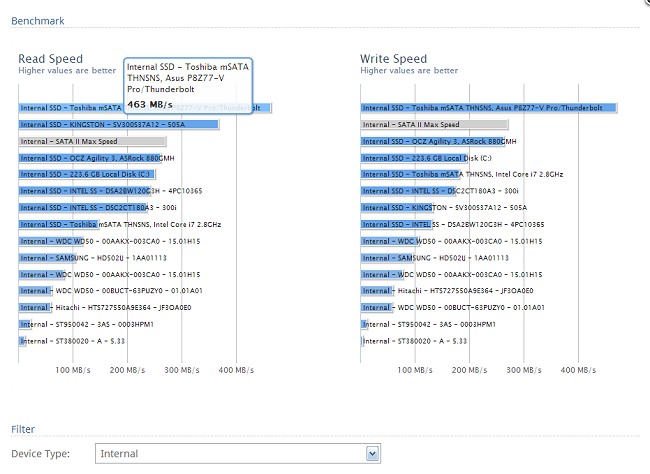Click the Filter section heading
The height and width of the screenshot is (474, 650).
coord(23,429)
